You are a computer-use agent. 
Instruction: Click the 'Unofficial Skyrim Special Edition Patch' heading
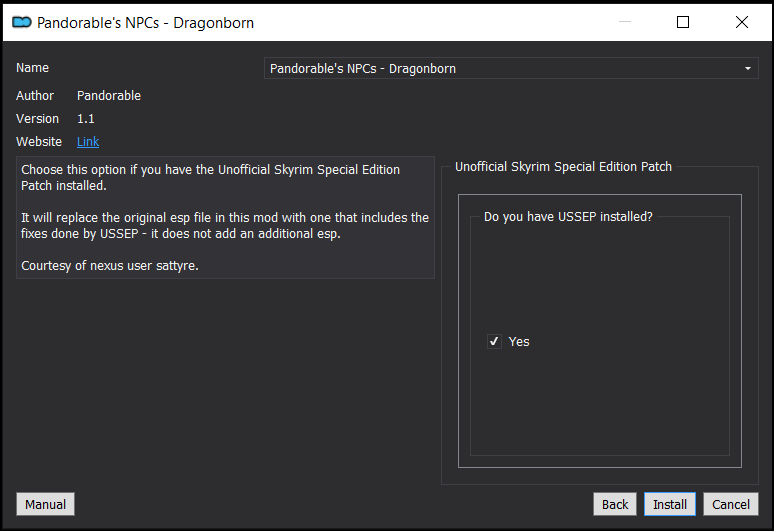[x=563, y=167]
